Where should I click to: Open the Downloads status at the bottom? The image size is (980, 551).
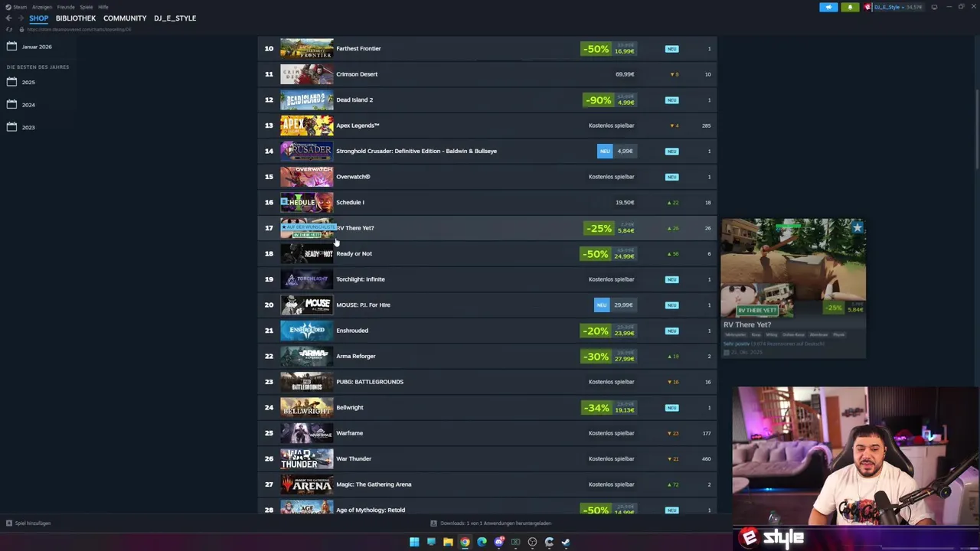click(491, 523)
